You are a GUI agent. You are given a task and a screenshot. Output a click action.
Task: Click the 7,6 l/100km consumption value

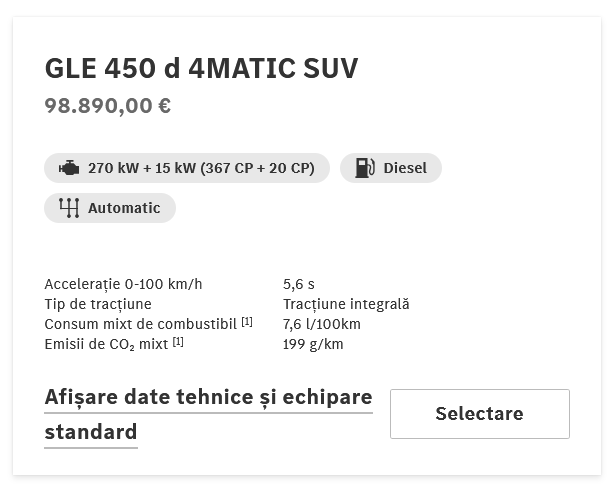click(322, 324)
